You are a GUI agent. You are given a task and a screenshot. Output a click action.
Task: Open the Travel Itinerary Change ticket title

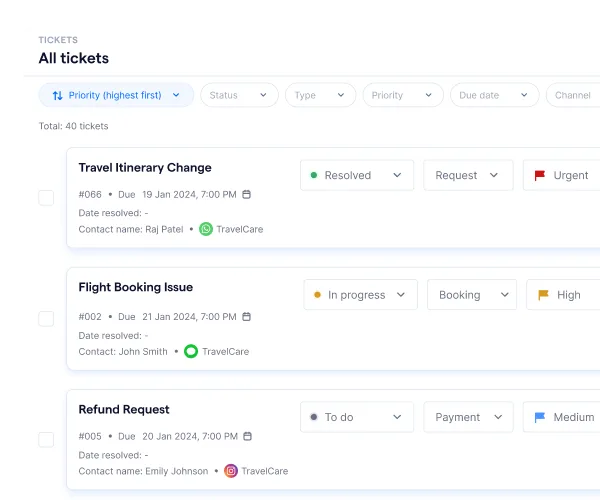pyautogui.click(x=145, y=168)
